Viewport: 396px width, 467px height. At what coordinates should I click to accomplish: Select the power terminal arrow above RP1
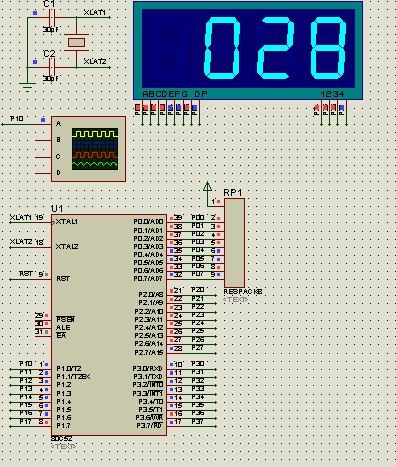coord(207,187)
